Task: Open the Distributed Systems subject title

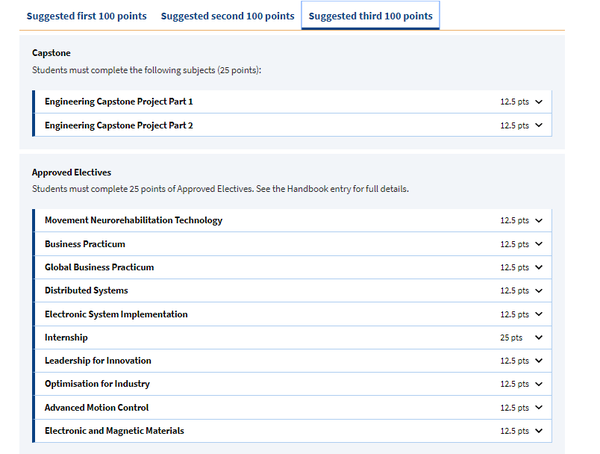Action: click(x=86, y=291)
